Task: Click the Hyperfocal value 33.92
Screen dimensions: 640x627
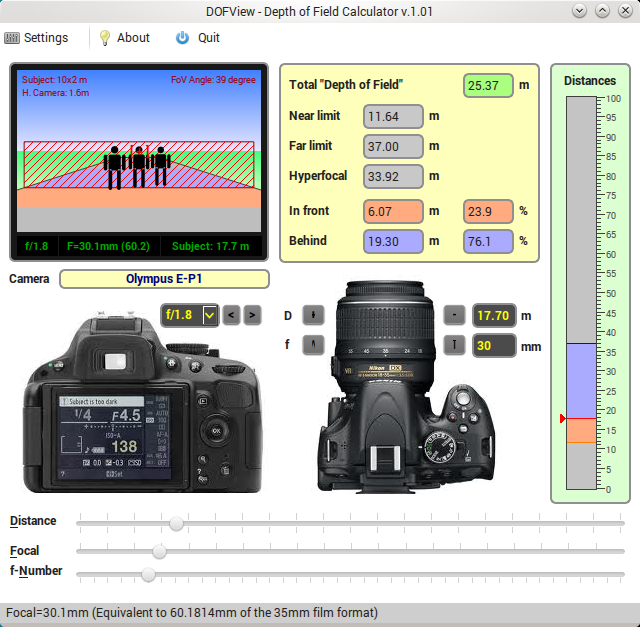Action: tap(393, 176)
